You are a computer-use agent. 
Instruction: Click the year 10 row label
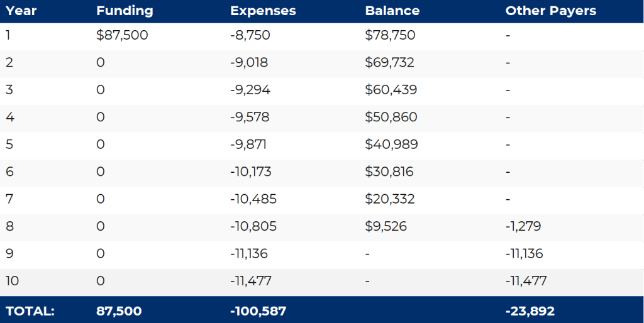pyautogui.click(x=13, y=281)
